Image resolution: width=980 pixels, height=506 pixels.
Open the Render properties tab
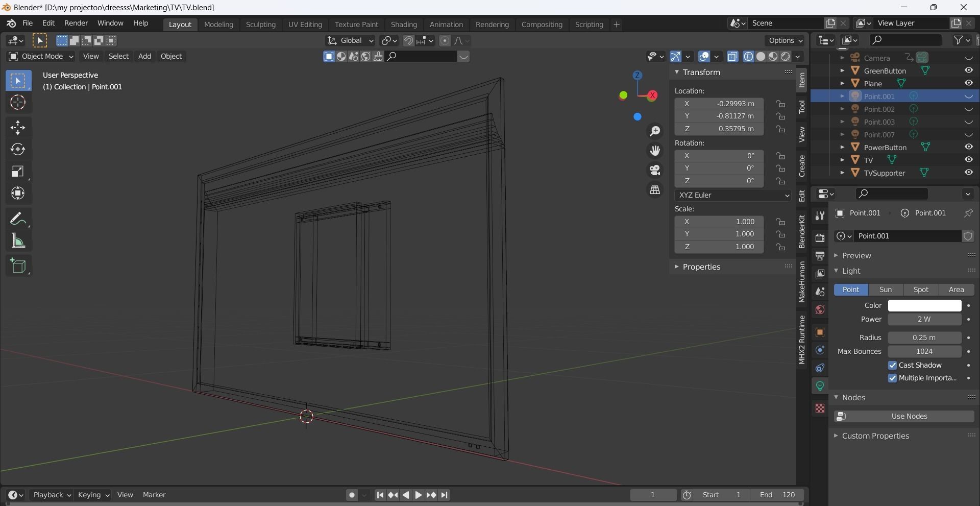point(820,238)
